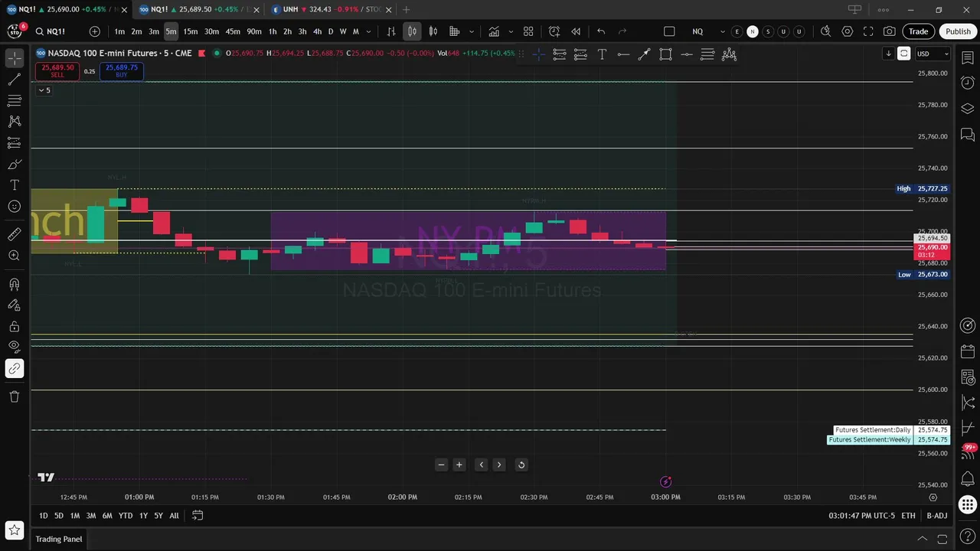The image size is (980, 551).
Task: Click the red SELL 25,689.50 button
Action: pos(57,71)
